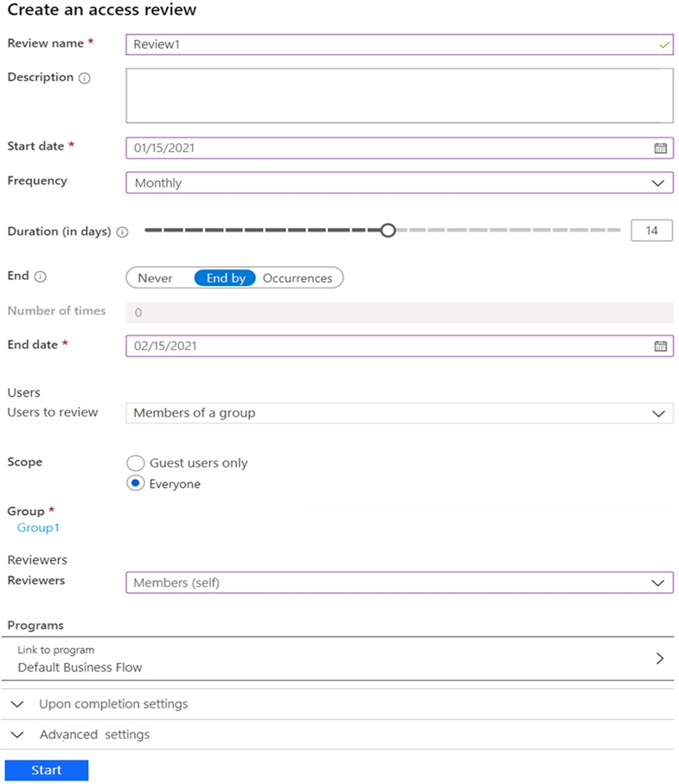Expand Upon completion settings section
The image size is (679, 784).
coord(112,704)
